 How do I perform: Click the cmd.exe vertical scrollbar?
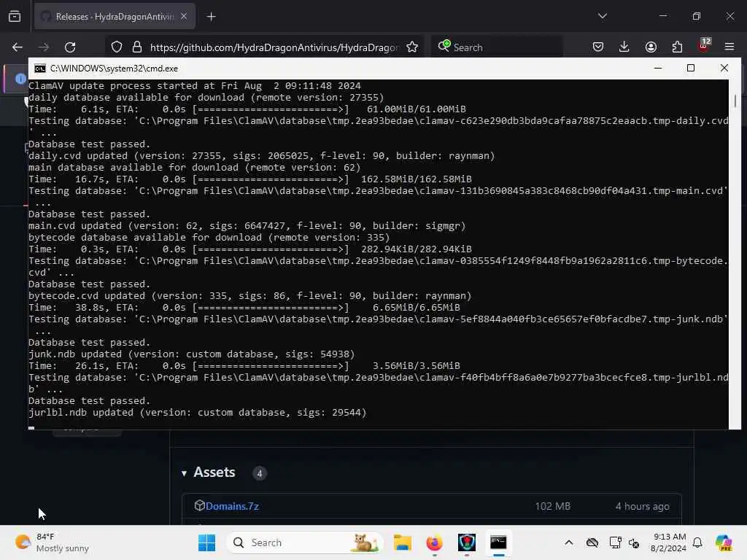pos(735,254)
